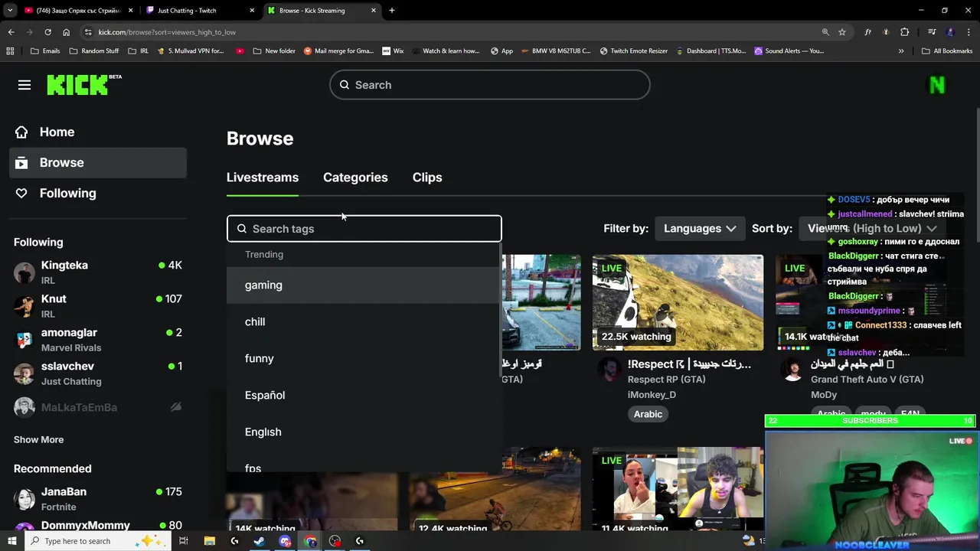Open the profile avatar icon in browser toolbar
Image resolution: width=980 pixels, height=551 pixels.
(950, 32)
